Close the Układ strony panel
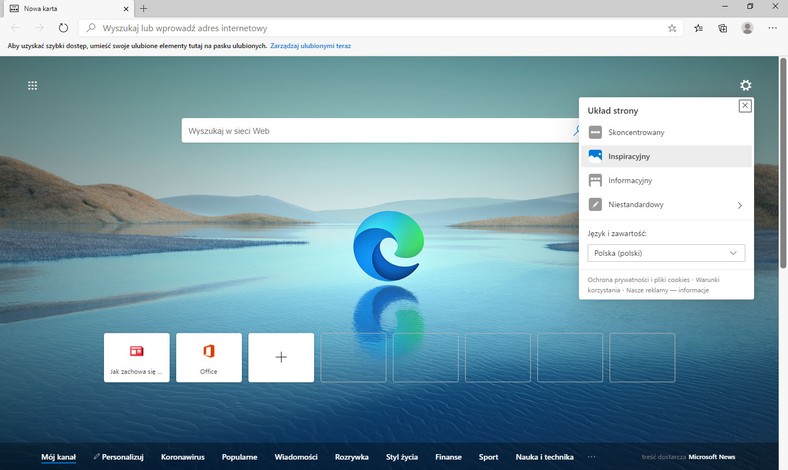 745,106
